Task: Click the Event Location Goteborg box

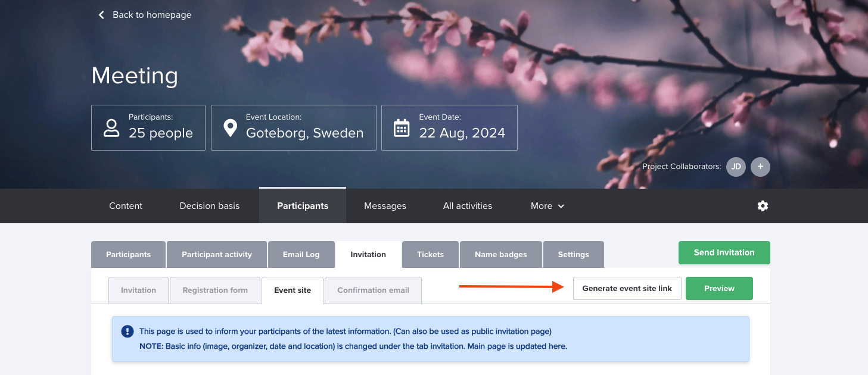Action: tap(294, 128)
